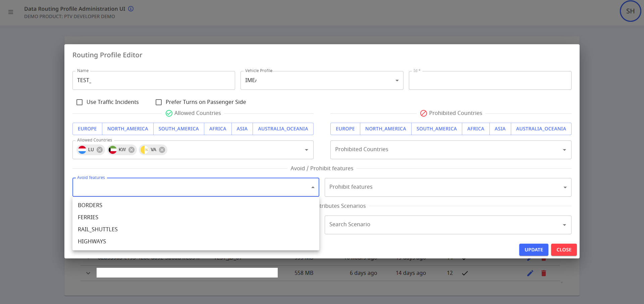Choose HIGHWAYS in the avoid features list
Viewport: 644px width, 304px height.
click(92, 241)
